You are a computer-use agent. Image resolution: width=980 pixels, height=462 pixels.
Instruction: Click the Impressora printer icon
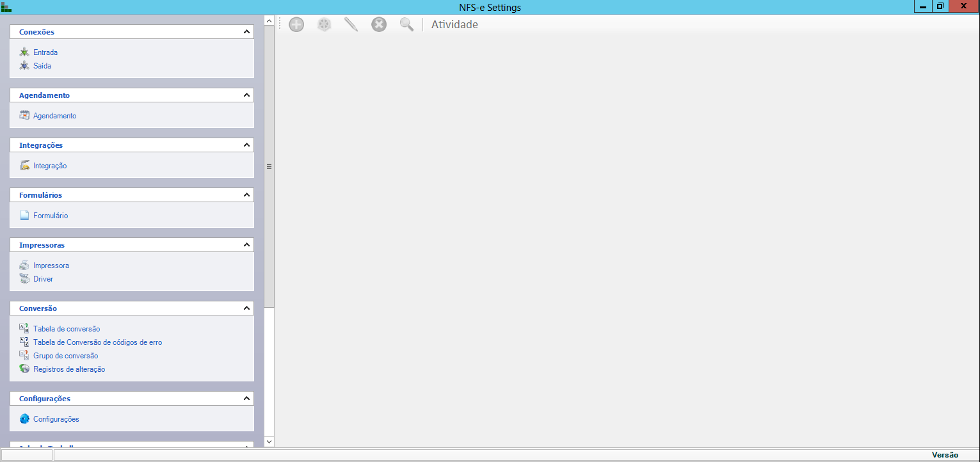24,266
